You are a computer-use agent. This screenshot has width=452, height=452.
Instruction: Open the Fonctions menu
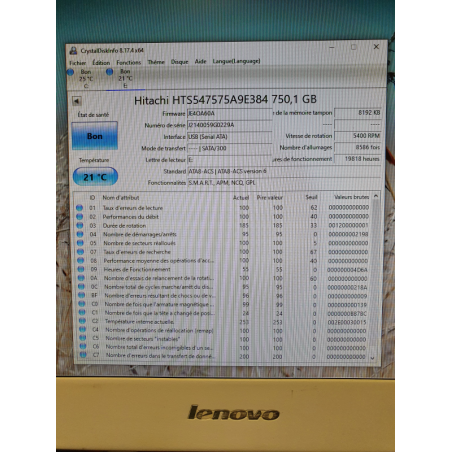click(129, 62)
